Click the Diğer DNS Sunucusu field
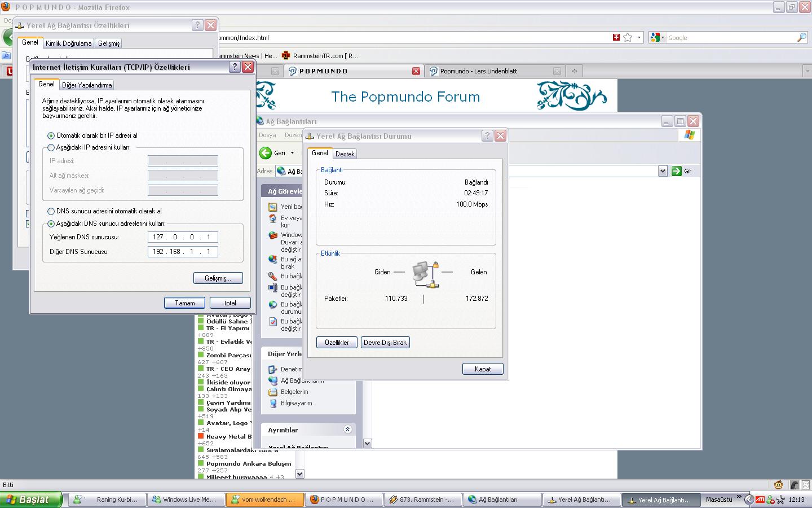 click(x=183, y=252)
